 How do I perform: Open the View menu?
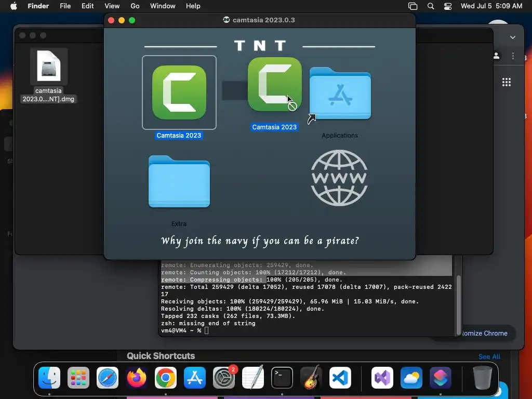(x=112, y=6)
